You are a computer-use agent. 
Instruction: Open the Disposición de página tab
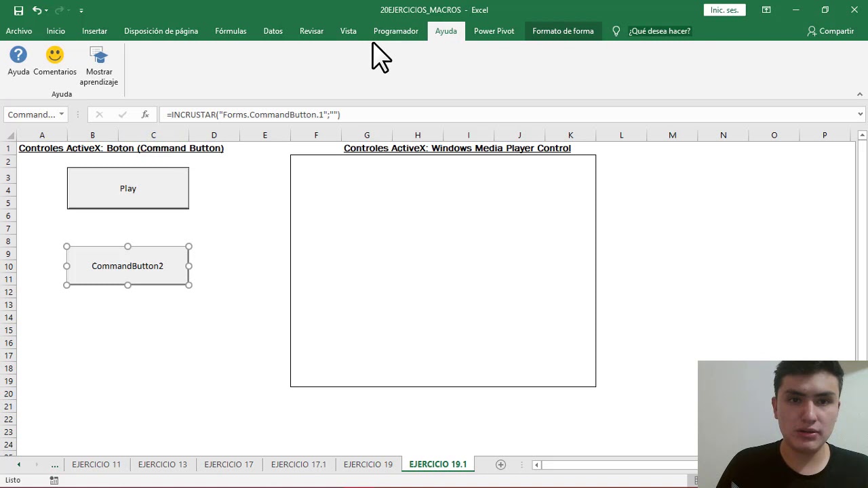[x=161, y=31]
